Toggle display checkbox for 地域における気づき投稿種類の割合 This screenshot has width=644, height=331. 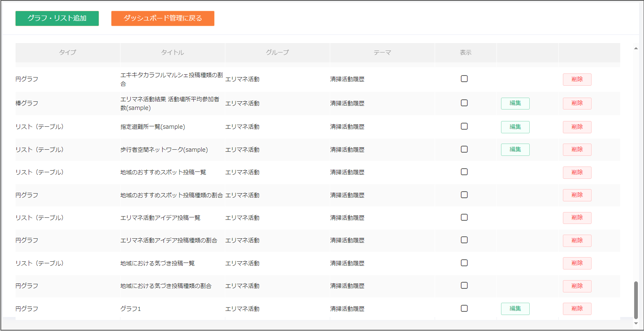pos(464,285)
